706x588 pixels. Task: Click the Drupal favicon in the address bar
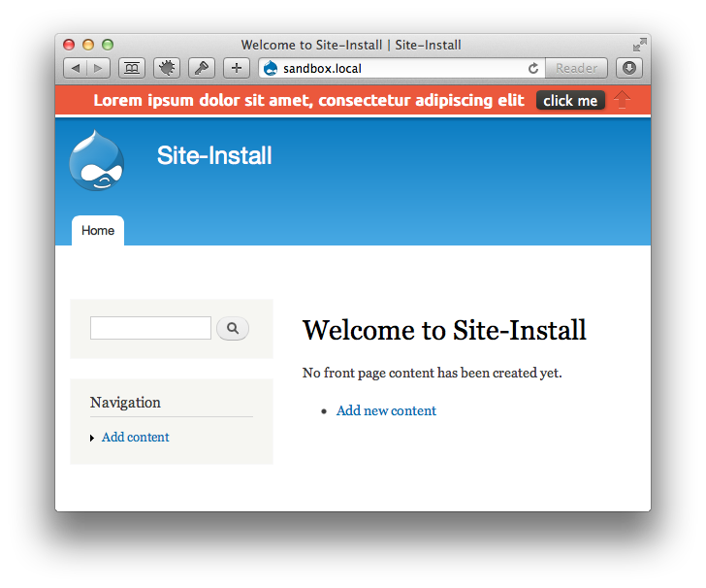[x=271, y=69]
